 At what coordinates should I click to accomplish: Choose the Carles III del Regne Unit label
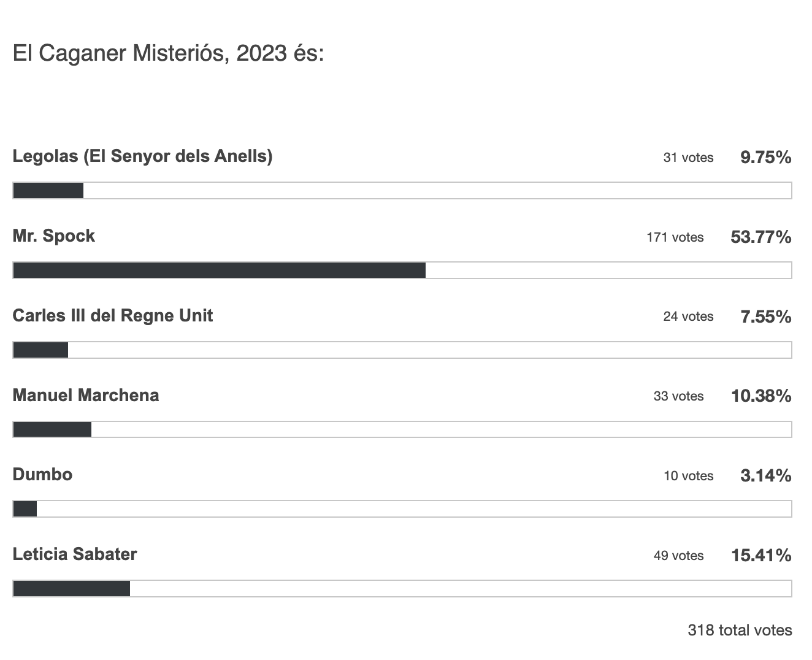(113, 316)
